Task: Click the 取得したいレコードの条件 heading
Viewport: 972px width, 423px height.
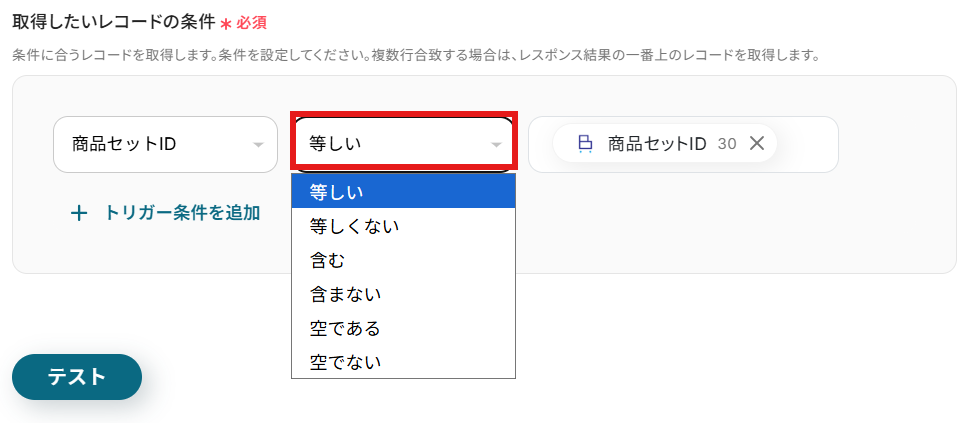Action: coord(113,23)
